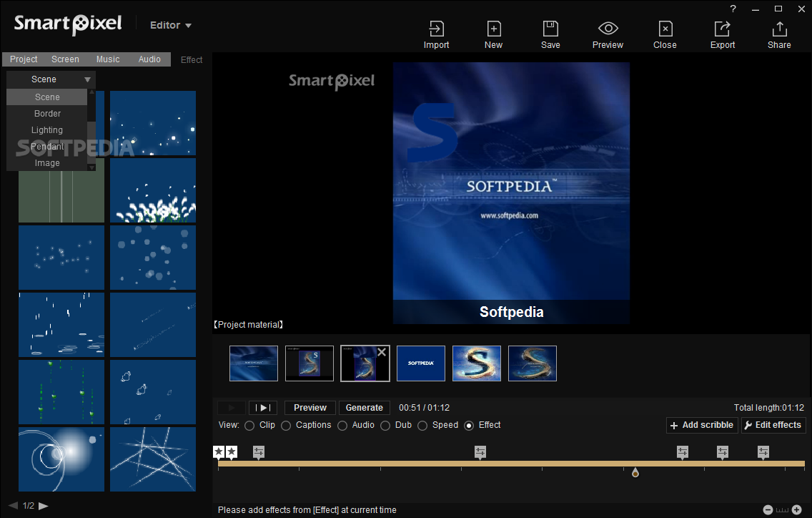
Task: Apply the green vertical stripes effect
Action: tap(61, 197)
